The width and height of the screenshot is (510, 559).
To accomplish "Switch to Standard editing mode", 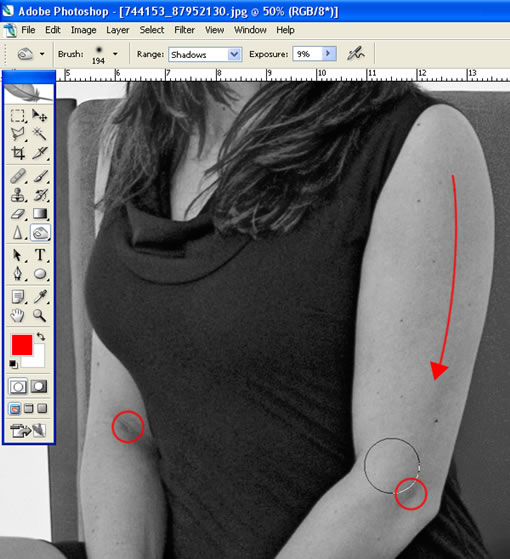I will pyautogui.click(x=18, y=386).
